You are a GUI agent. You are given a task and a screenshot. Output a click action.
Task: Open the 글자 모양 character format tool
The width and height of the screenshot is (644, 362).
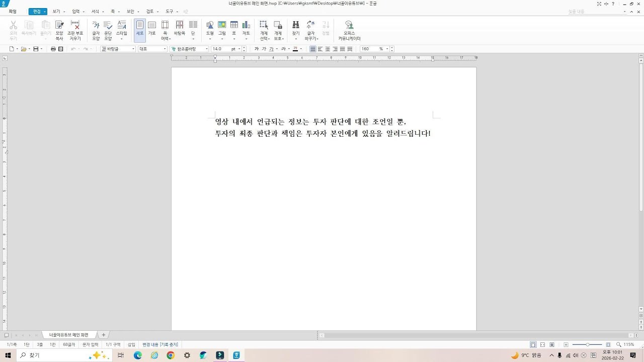pyautogui.click(x=96, y=30)
